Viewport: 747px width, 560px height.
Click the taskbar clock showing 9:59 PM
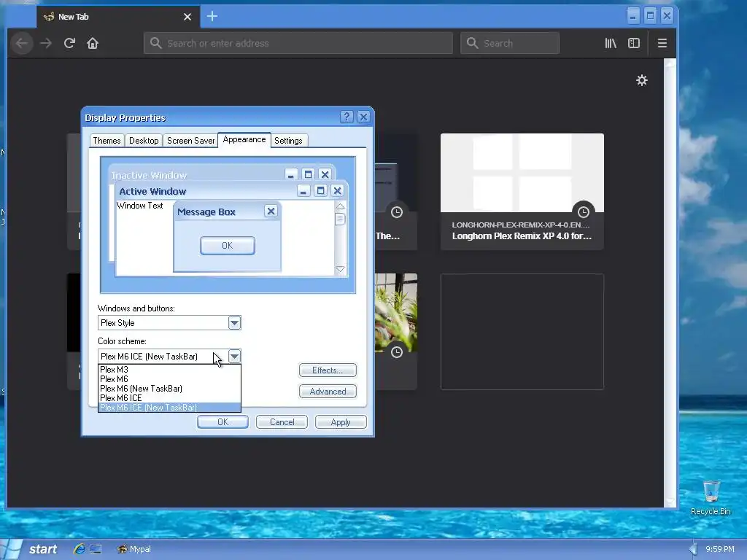click(x=720, y=549)
